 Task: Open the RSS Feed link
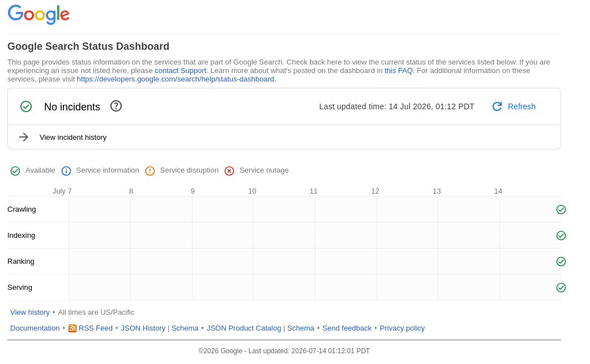tap(96, 328)
